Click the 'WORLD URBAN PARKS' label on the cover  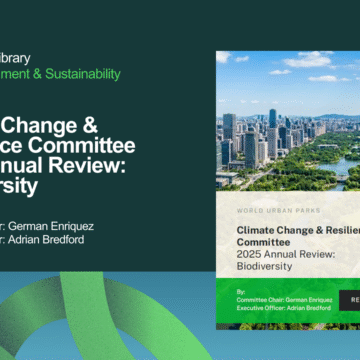pyautogui.click(x=278, y=210)
